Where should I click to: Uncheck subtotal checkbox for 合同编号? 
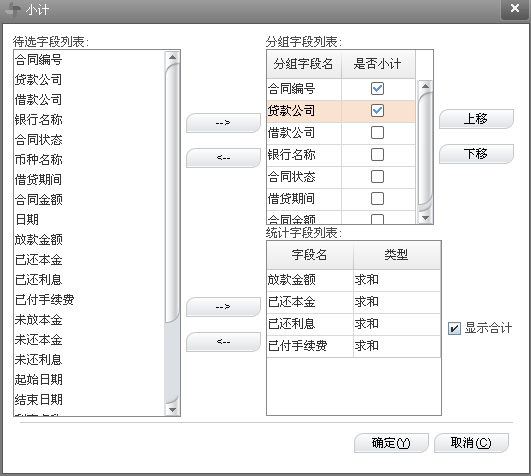tap(377, 89)
